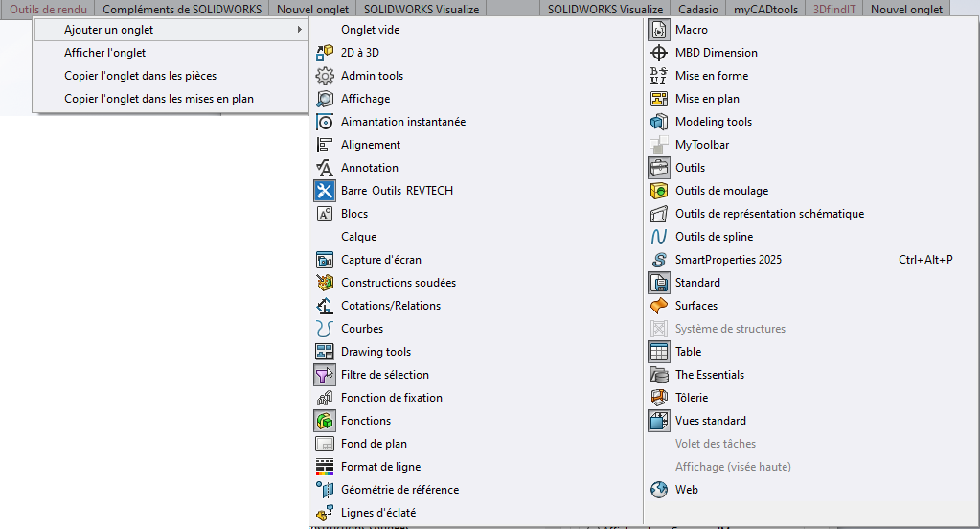Viewport: 980px width, 529px height.
Task: Click the Web globe icon
Action: [x=658, y=490]
